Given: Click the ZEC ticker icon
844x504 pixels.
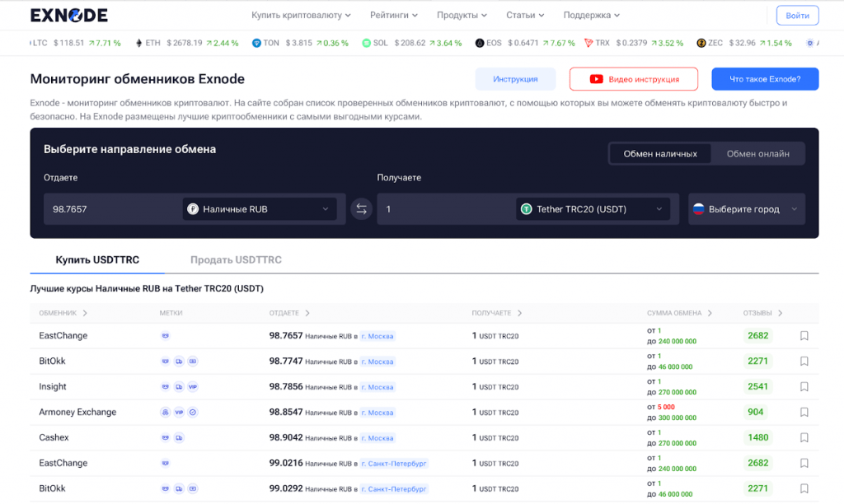Looking at the screenshot, I should point(701,43).
